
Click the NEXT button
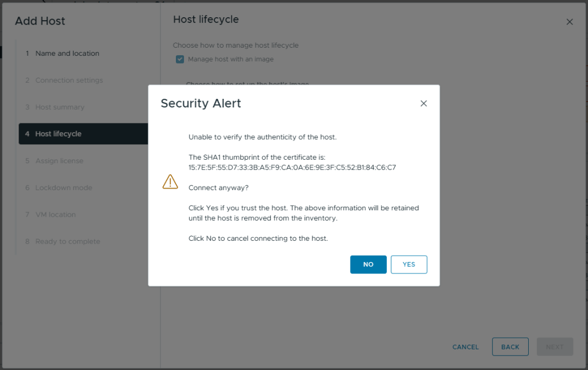coord(555,347)
